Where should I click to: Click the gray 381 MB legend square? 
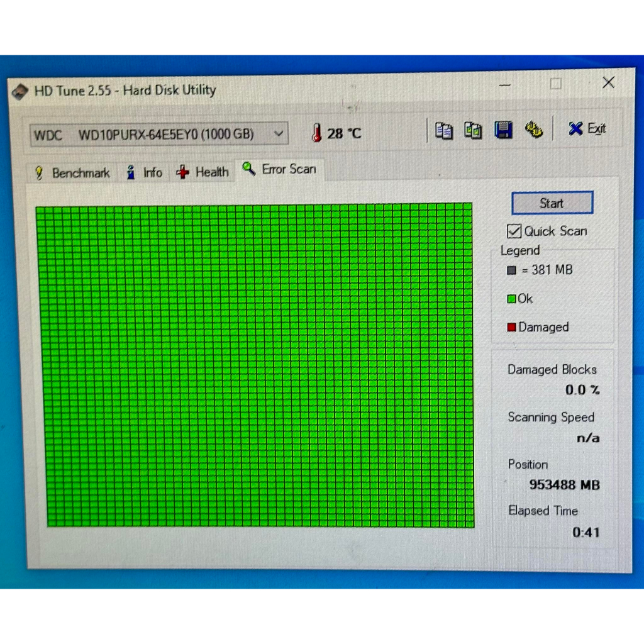511,270
